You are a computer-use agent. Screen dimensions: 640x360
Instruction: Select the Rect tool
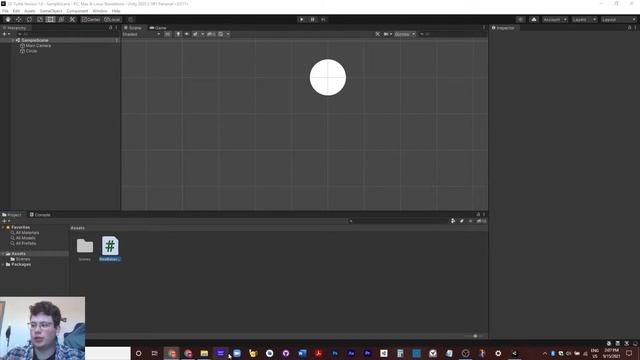tap(51, 20)
